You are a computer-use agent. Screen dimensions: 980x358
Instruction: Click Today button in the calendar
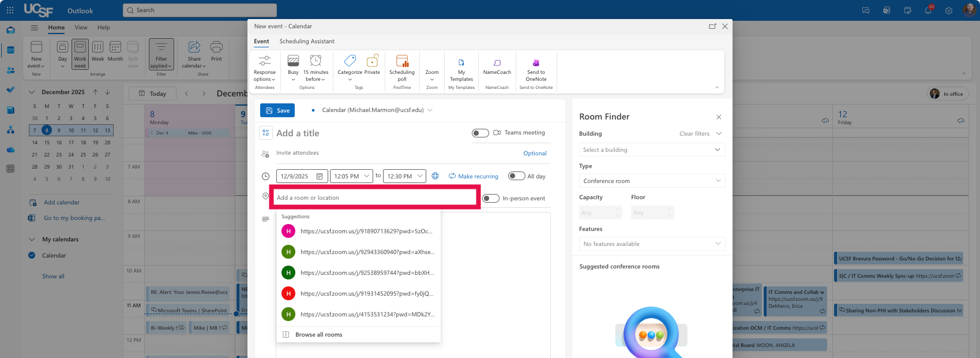(x=153, y=94)
